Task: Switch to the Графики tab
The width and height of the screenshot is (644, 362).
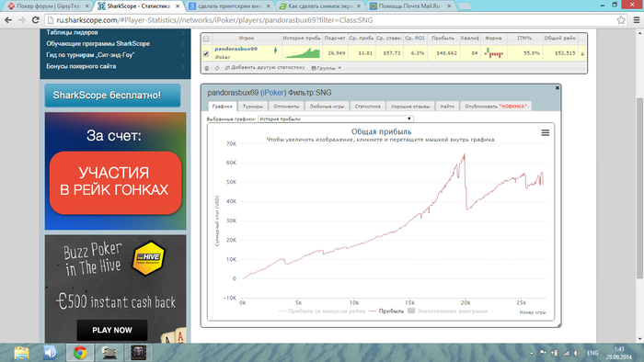Action: tap(223, 107)
